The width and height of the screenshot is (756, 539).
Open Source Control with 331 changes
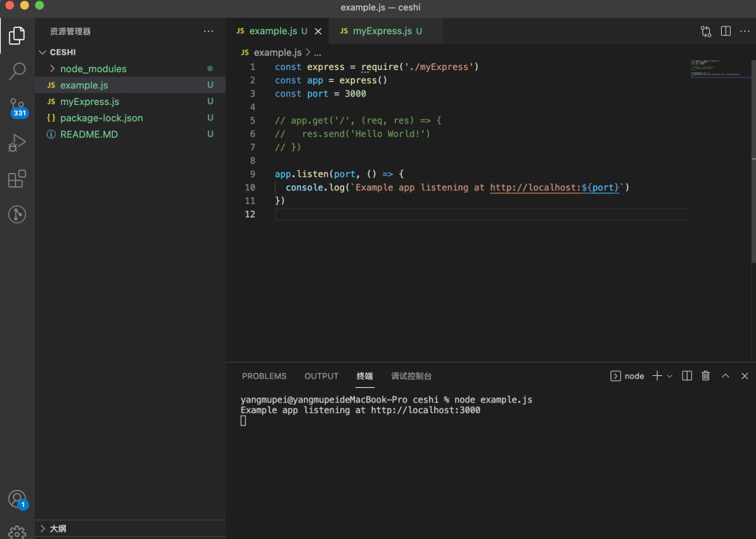coord(17,107)
